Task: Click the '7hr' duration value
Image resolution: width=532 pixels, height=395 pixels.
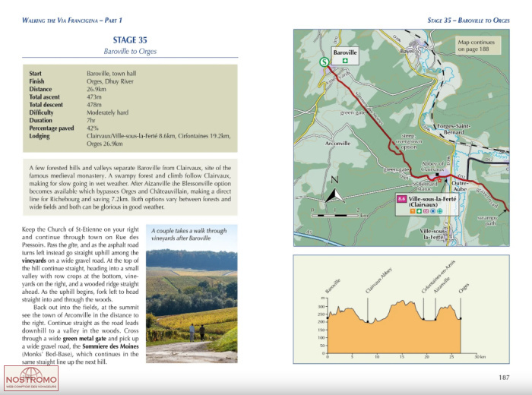Action: click(x=91, y=120)
